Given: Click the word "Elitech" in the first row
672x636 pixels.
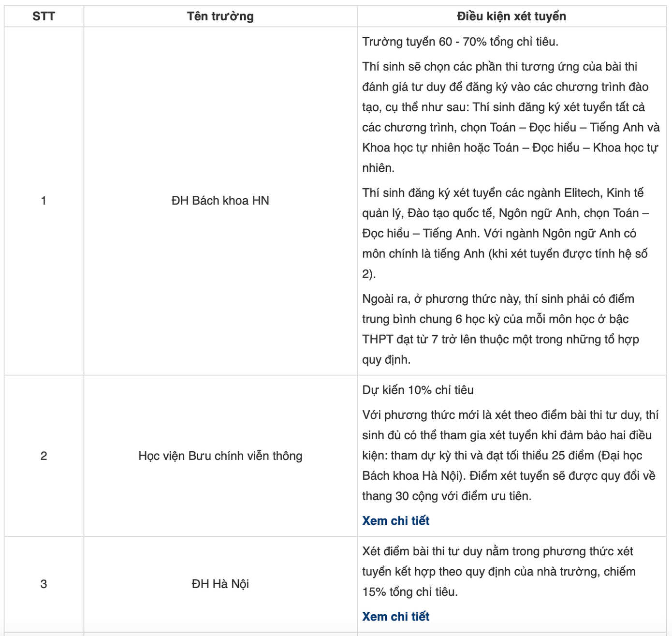Looking at the screenshot, I should [582, 193].
